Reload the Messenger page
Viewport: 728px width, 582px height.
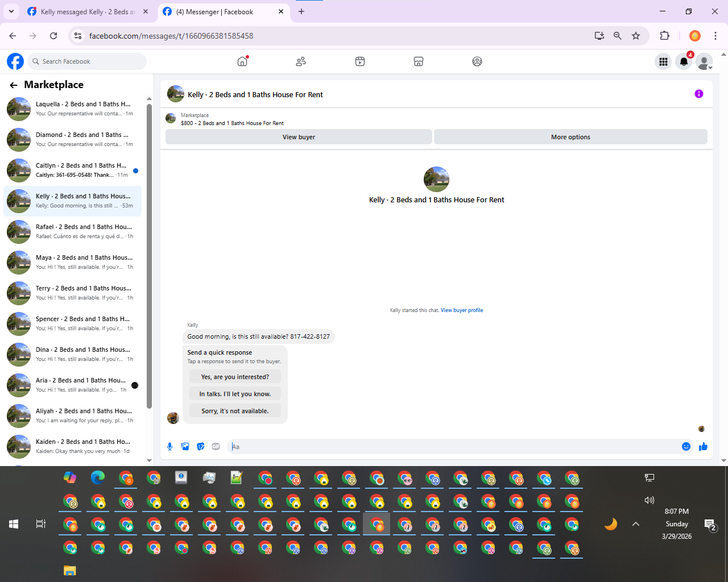[53, 36]
